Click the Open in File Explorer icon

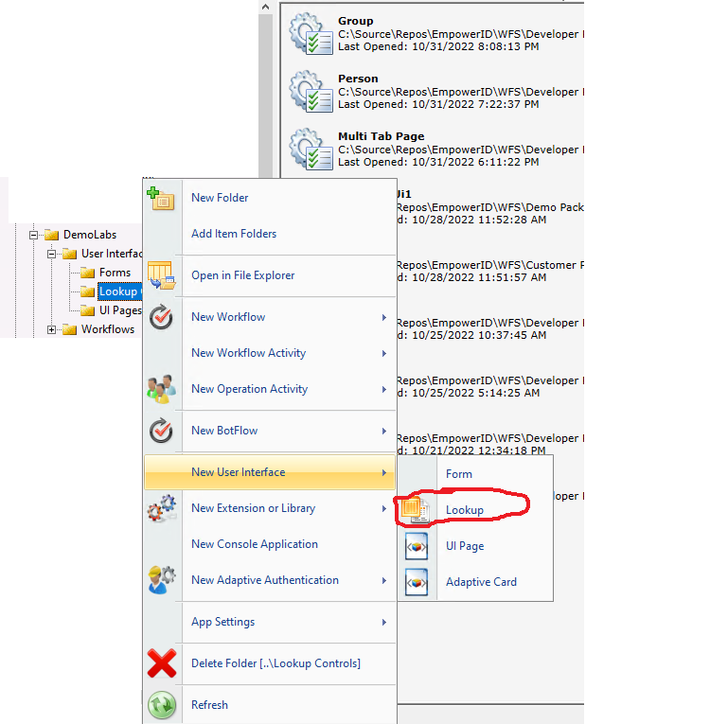(161, 275)
